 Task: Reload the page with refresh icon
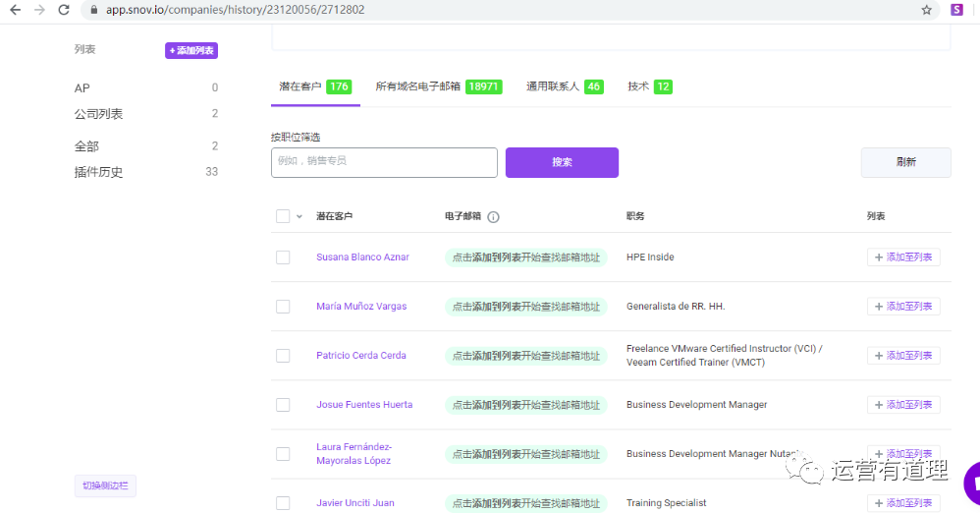coord(64,10)
